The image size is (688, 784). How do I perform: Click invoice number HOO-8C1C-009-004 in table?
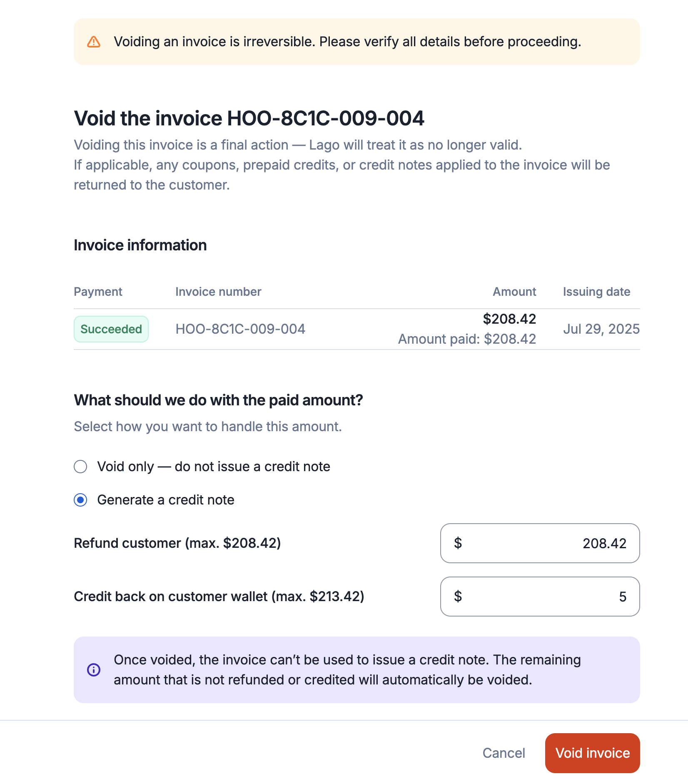coord(240,329)
